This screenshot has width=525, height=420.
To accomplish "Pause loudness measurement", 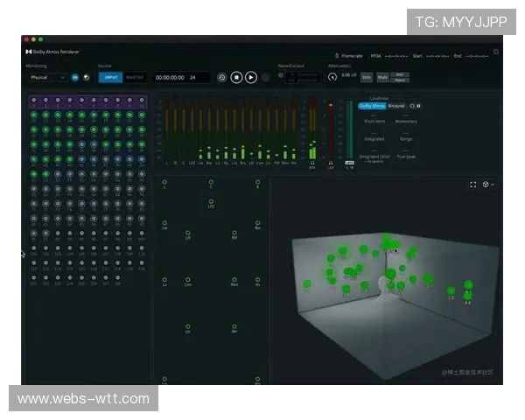I will (x=419, y=106).
